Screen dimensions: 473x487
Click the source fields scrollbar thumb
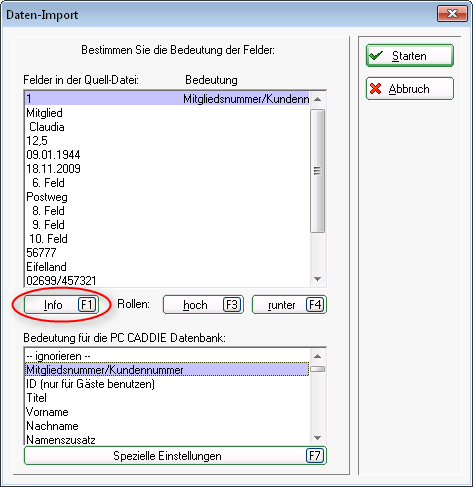coord(317,171)
